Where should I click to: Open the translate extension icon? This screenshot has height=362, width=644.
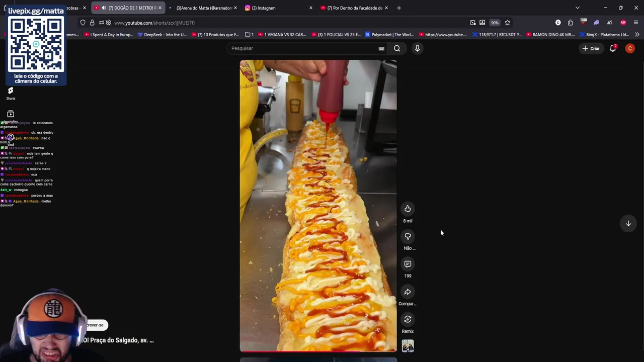click(x=610, y=23)
